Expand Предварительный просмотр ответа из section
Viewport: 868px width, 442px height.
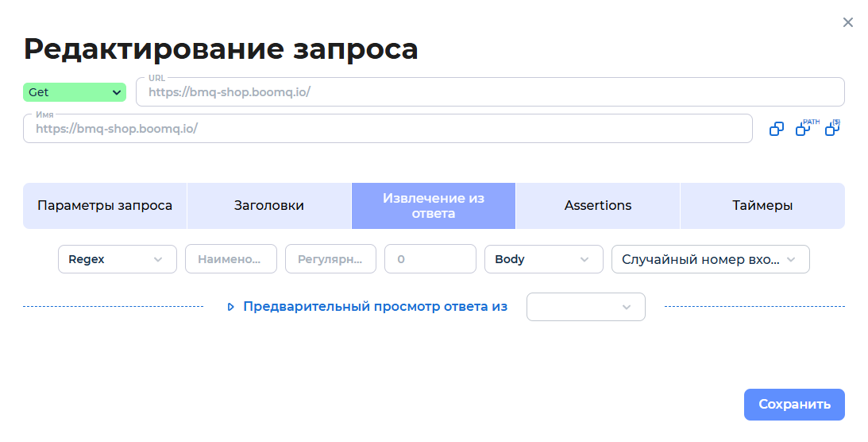pyautogui.click(x=368, y=306)
